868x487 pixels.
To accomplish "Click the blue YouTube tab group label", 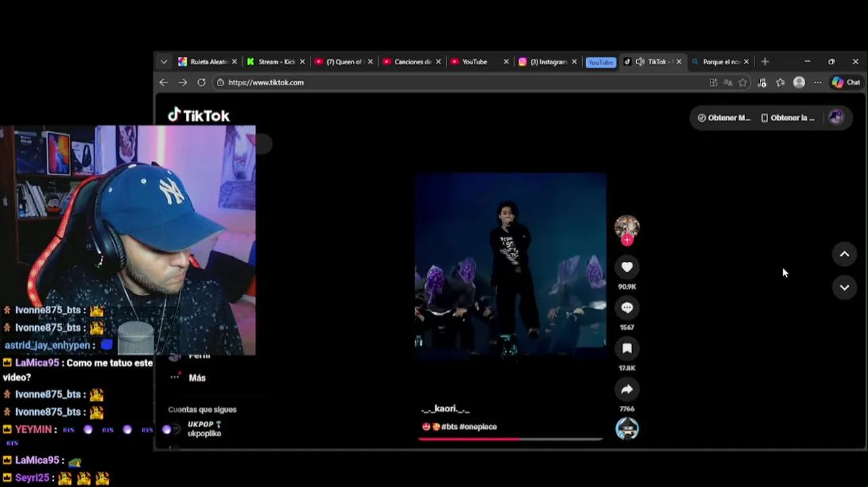I will pos(600,62).
